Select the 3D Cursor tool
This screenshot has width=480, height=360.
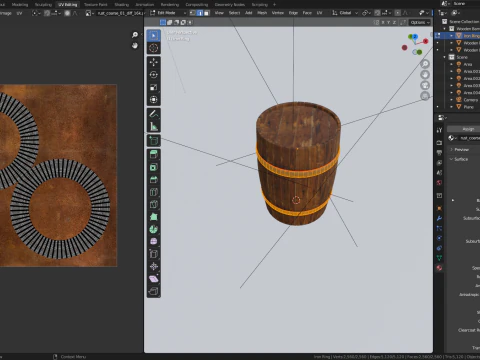153,48
